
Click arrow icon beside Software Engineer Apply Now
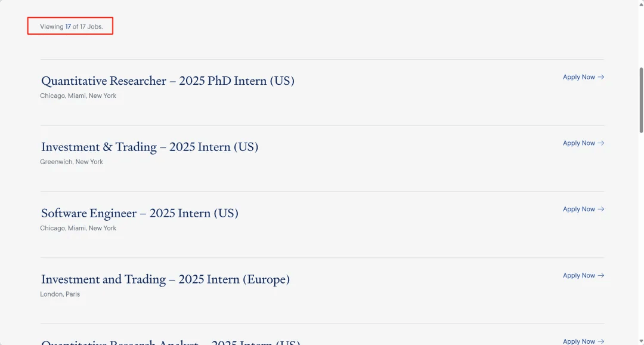click(601, 210)
